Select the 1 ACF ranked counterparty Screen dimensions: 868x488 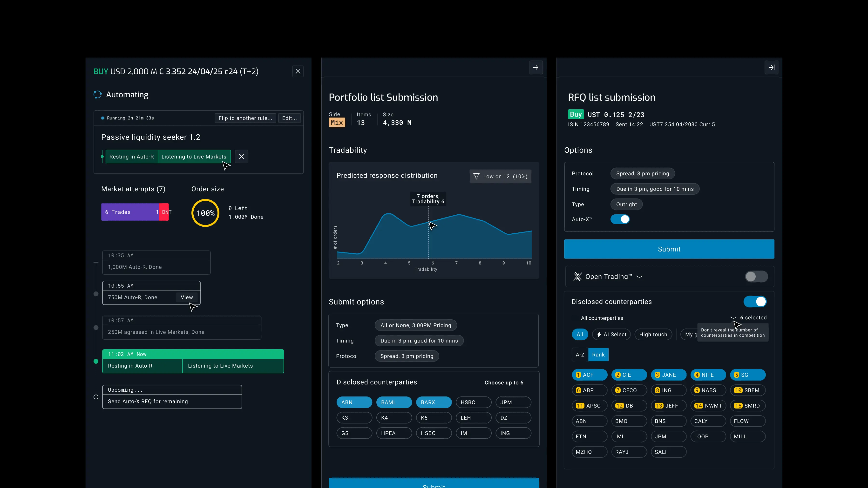[589, 375]
